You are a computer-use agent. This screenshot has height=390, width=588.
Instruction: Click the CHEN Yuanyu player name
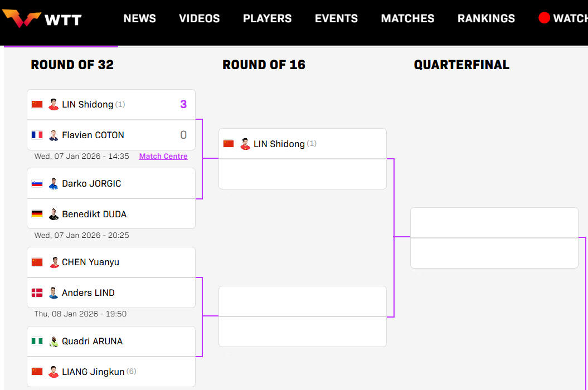pyautogui.click(x=90, y=262)
